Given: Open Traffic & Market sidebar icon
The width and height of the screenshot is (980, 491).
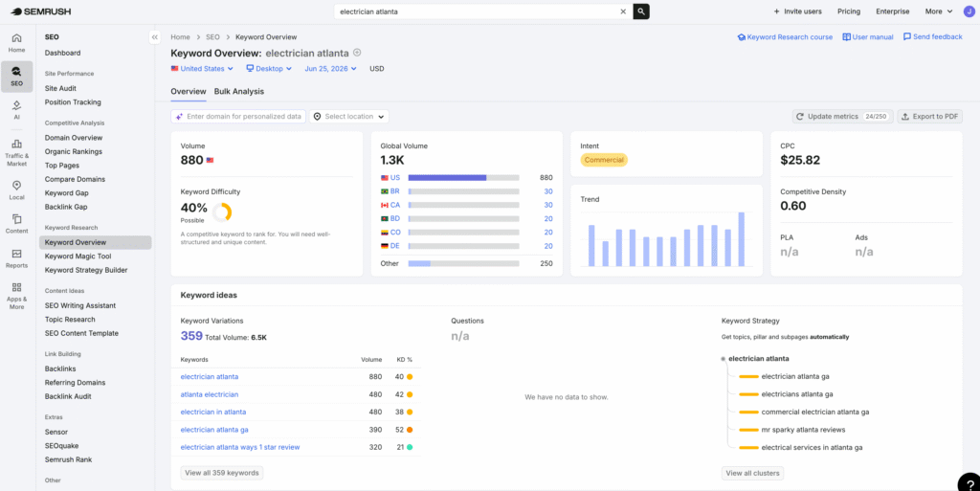Looking at the screenshot, I should click(x=17, y=153).
